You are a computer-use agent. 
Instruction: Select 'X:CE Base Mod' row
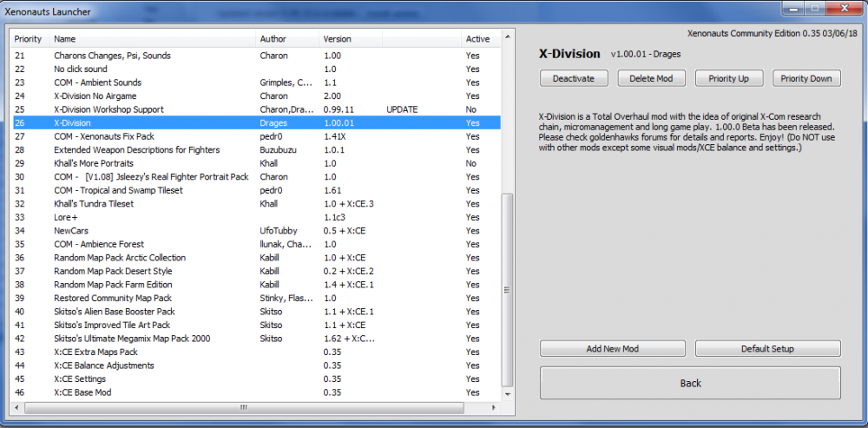click(256, 392)
